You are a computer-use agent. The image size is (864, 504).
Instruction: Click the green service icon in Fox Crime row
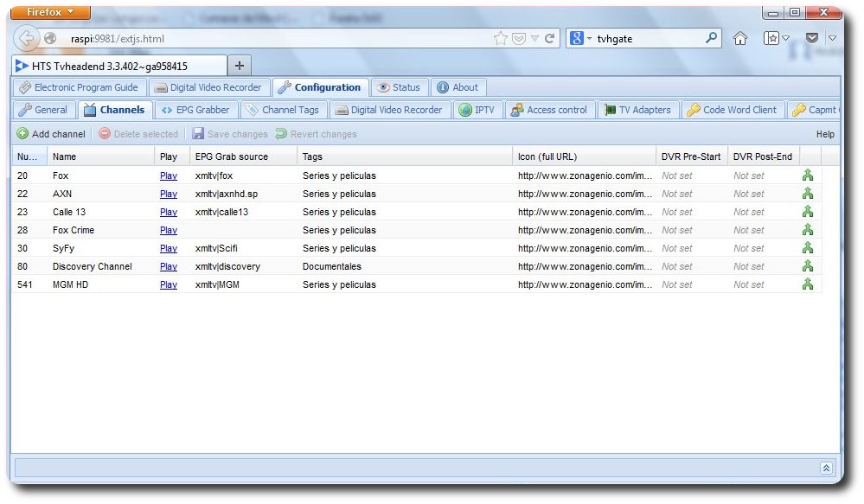click(x=807, y=230)
